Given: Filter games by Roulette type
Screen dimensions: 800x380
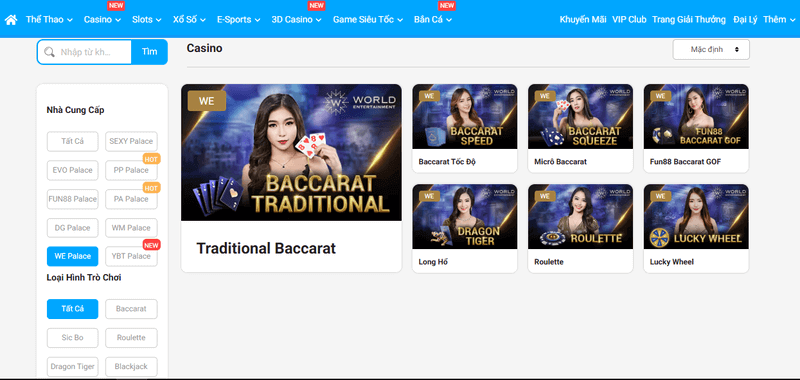Looking at the screenshot, I should pos(131,338).
